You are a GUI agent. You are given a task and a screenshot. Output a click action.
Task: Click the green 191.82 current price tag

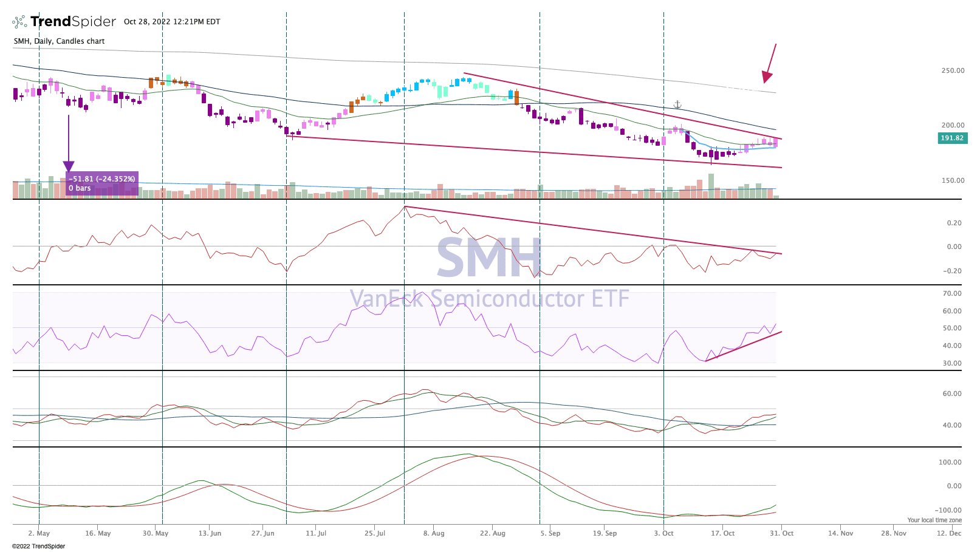point(952,138)
